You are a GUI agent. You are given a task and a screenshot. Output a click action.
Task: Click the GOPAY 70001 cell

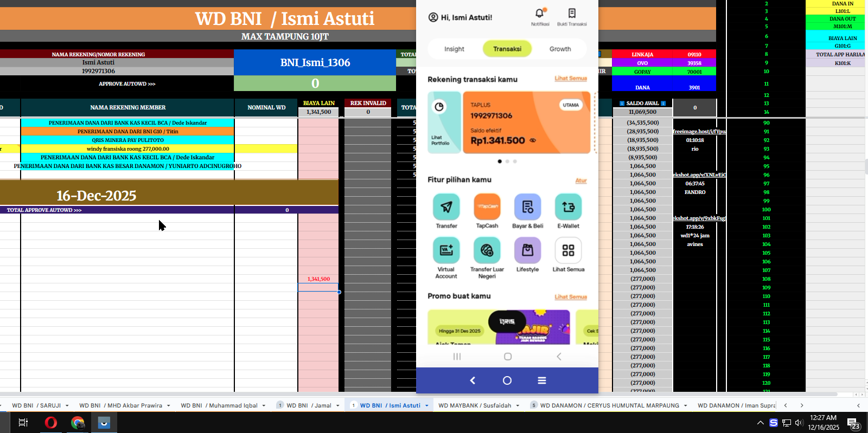click(664, 72)
